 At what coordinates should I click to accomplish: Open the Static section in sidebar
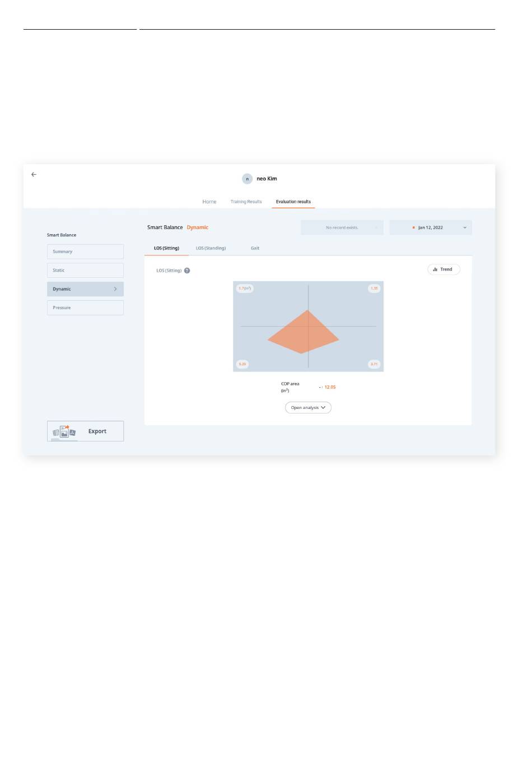pyautogui.click(x=85, y=270)
